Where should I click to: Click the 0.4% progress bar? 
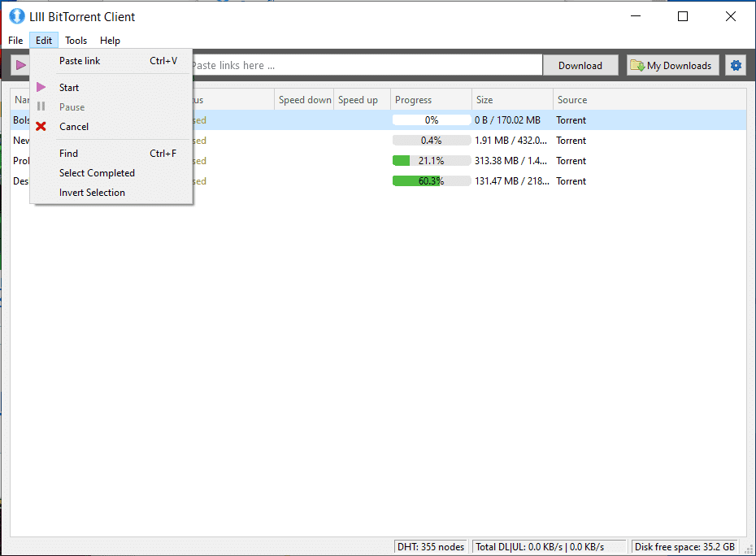click(432, 141)
